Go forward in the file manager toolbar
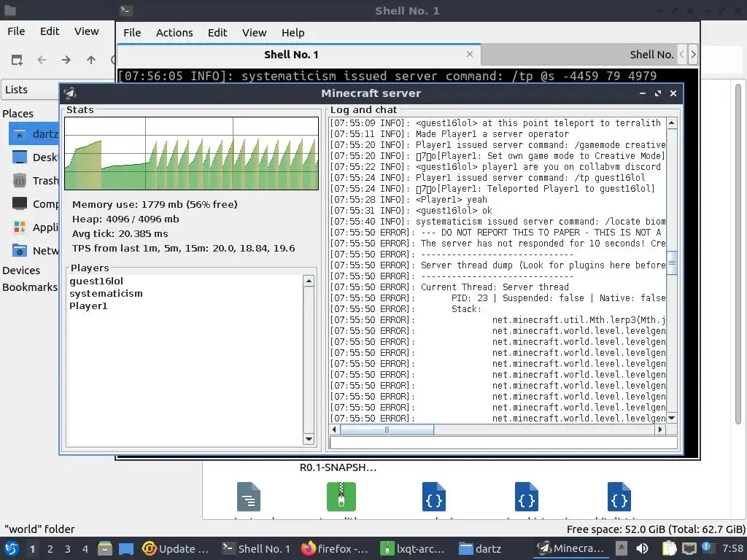The height and width of the screenshot is (560, 747). (x=66, y=60)
